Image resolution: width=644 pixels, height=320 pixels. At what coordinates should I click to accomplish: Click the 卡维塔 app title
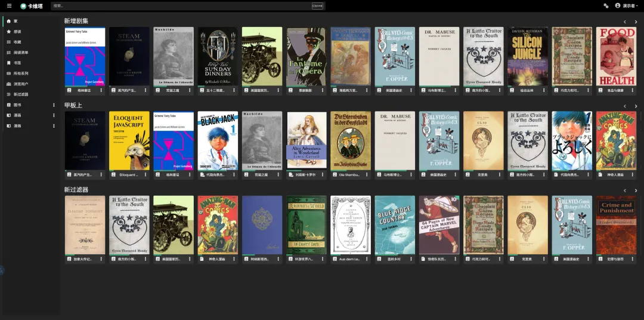tap(35, 6)
